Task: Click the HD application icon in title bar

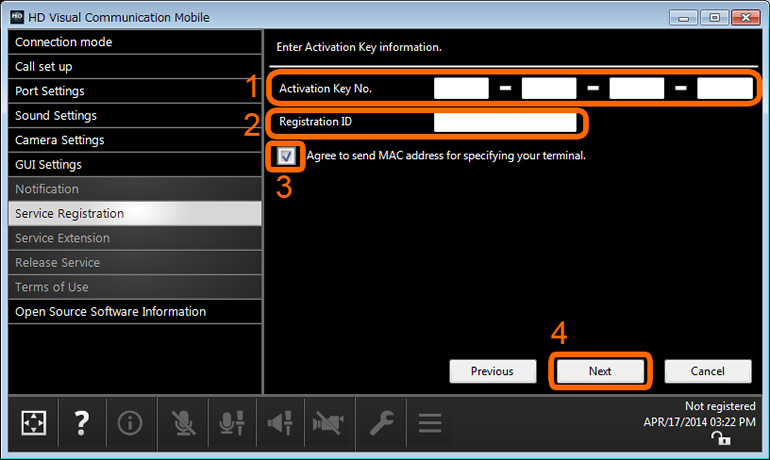Action: tap(17, 17)
